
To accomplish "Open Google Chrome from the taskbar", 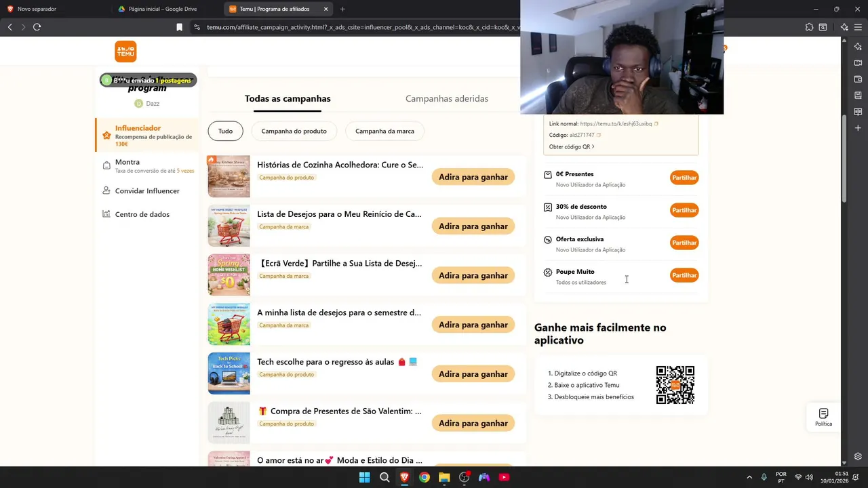I will (x=424, y=477).
